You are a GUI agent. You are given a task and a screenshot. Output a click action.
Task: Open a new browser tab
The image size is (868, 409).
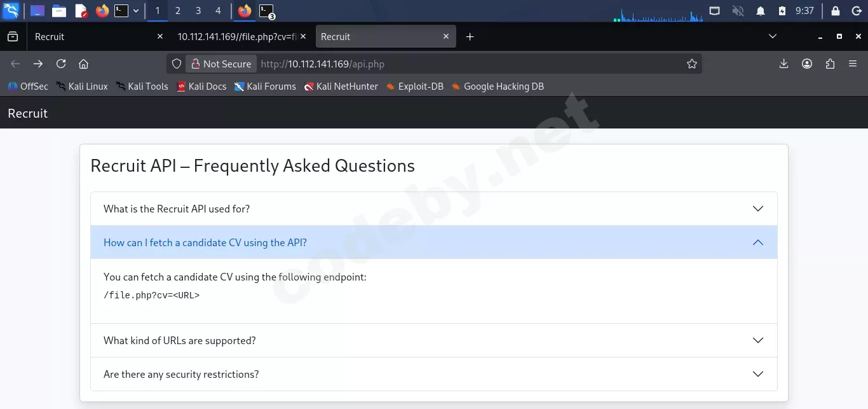click(x=470, y=37)
